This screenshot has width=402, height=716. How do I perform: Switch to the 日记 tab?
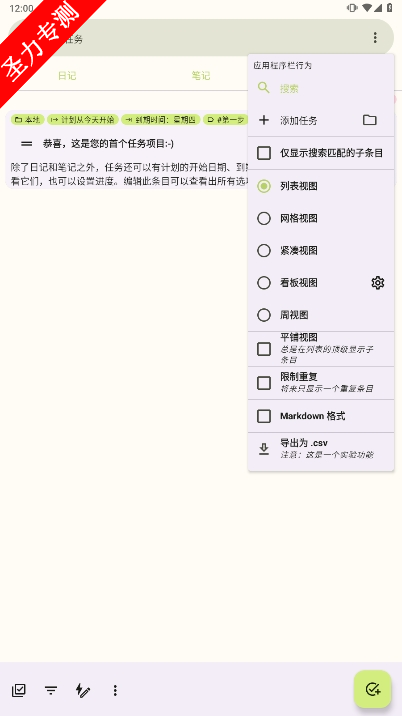coord(67,76)
